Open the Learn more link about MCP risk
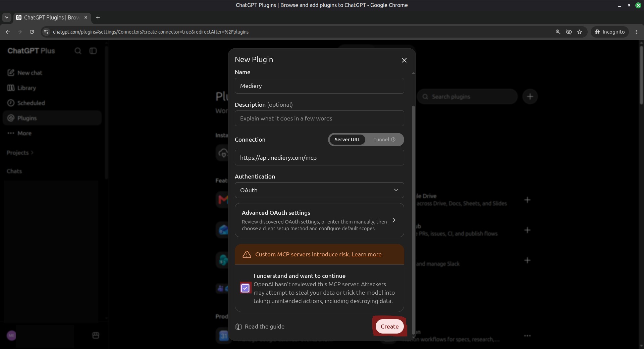 pos(367,254)
